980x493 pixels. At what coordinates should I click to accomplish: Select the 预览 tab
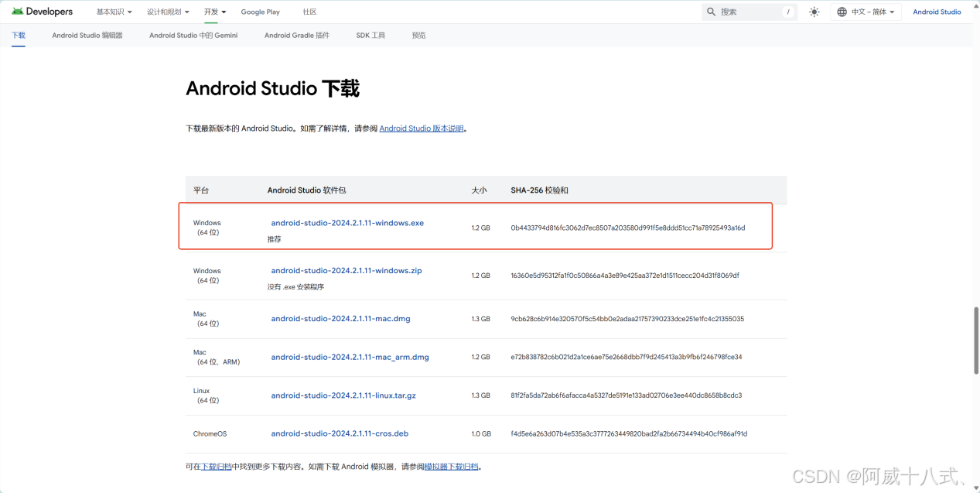[x=418, y=35]
